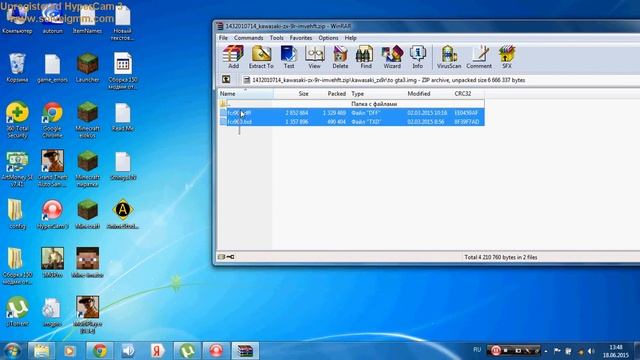Click the Add toolbar icon in WinRAR
This screenshot has height=360, width=640.
click(x=233, y=57)
